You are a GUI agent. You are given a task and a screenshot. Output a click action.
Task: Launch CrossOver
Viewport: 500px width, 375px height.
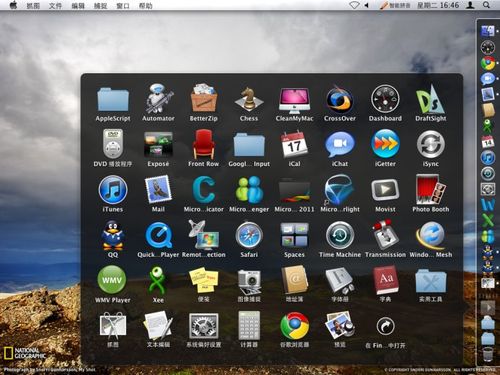(339, 99)
